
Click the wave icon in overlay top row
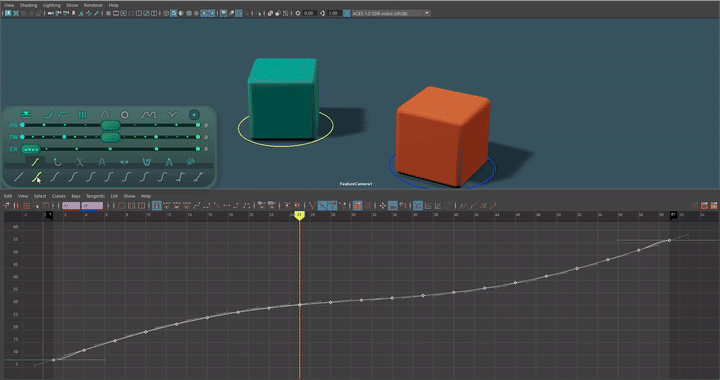point(148,115)
